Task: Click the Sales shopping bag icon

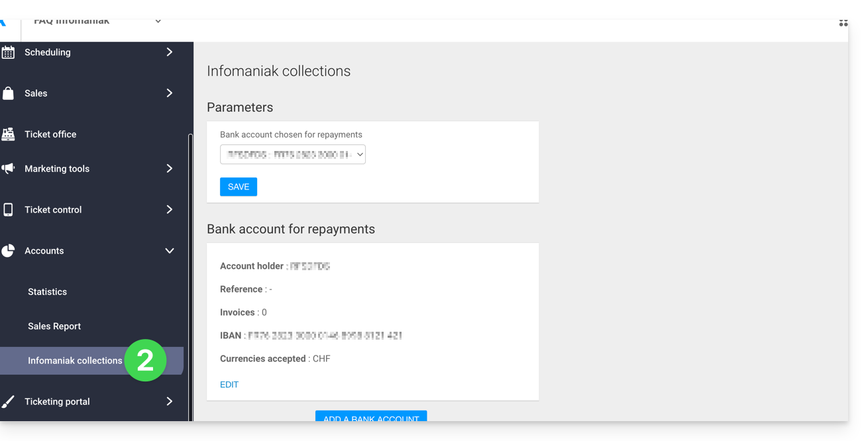Action: (8, 93)
